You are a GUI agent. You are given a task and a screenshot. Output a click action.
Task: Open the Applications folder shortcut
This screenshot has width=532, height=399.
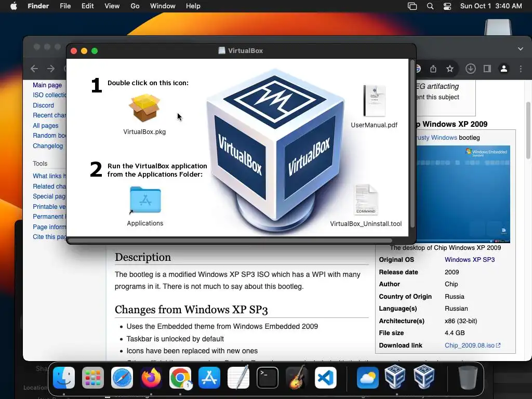145,200
